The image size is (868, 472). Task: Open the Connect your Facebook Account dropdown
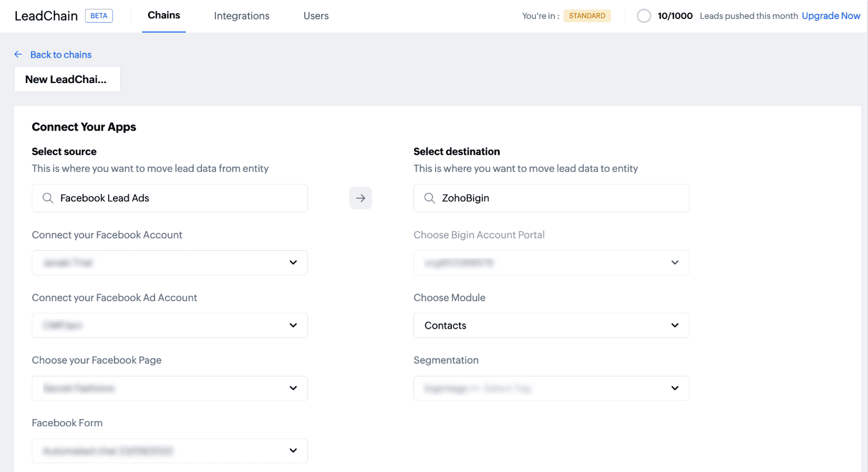170,263
